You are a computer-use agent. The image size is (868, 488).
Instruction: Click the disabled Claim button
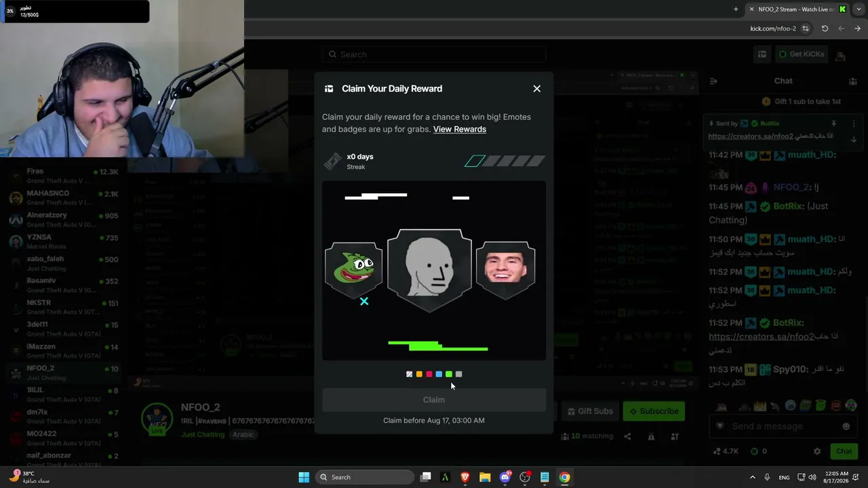tap(434, 400)
